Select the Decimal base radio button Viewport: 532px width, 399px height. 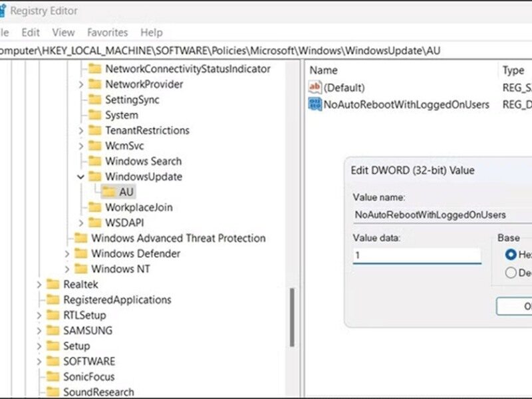[511, 272]
